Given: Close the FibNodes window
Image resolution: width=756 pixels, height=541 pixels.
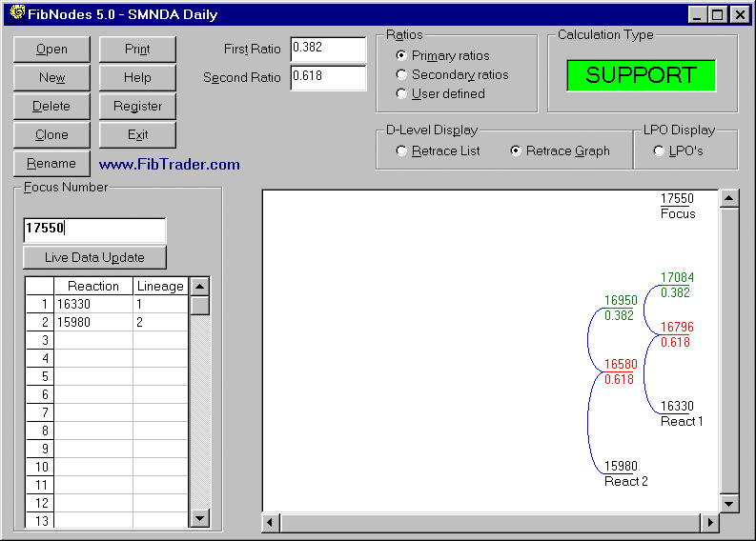Looking at the screenshot, I should [740, 14].
